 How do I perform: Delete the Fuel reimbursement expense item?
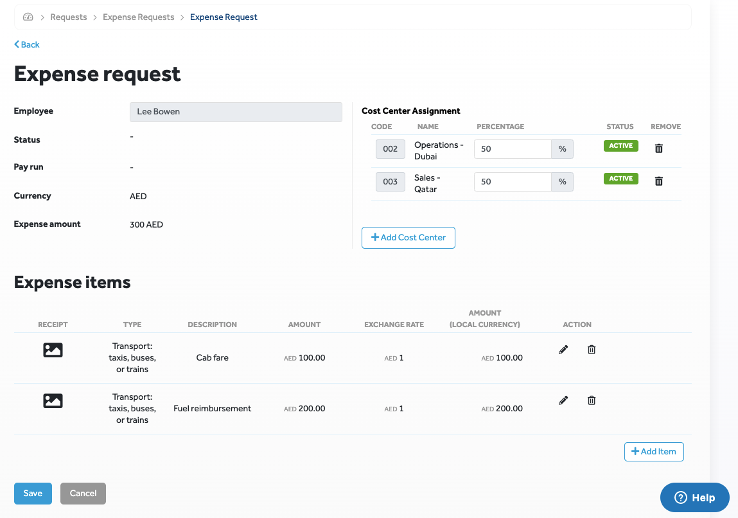(x=591, y=400)
